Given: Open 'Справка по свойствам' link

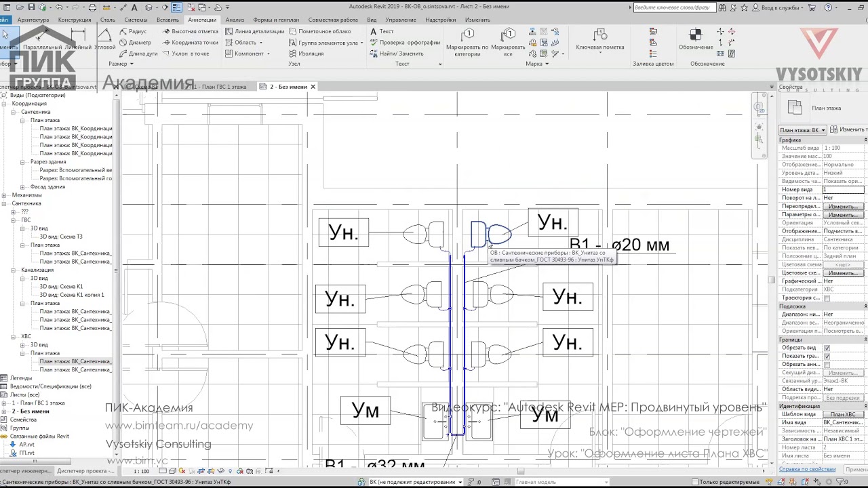Looking at the screenshot, I should 807,469.
